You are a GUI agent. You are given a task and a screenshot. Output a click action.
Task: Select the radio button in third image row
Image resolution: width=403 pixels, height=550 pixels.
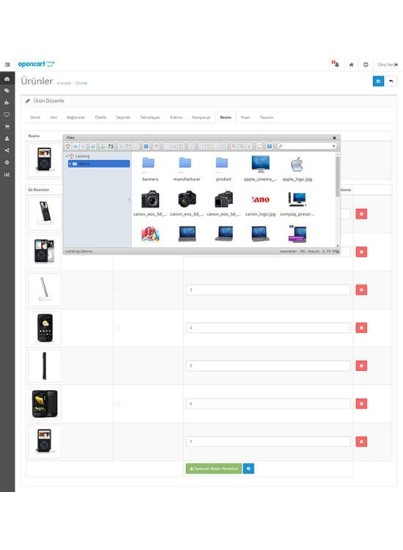[118, 290]
